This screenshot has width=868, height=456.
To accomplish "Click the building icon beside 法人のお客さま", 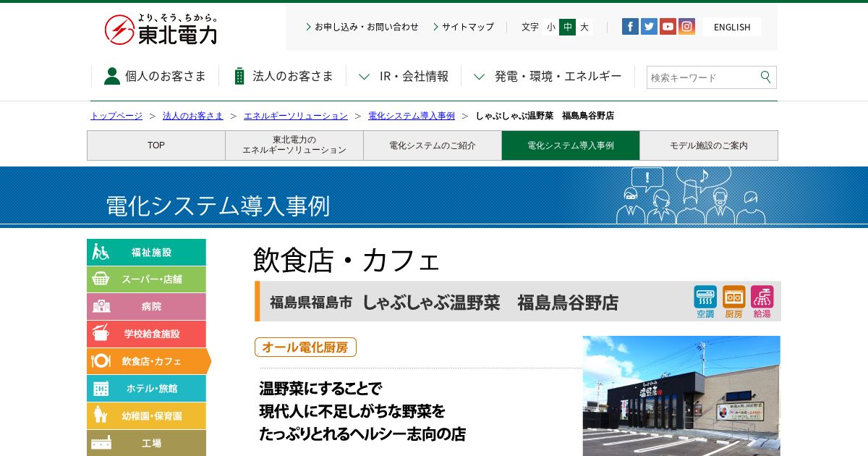I will (239, 76).
